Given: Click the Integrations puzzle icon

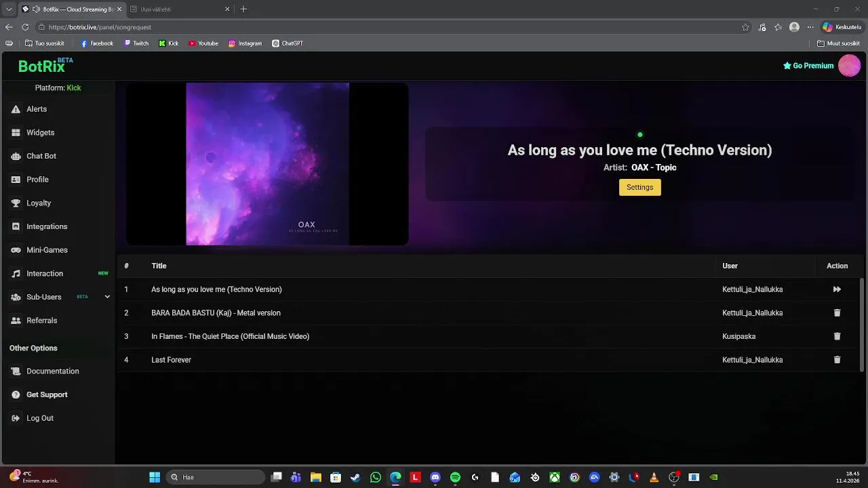Looking at the screenshot, I should point(16,226).
